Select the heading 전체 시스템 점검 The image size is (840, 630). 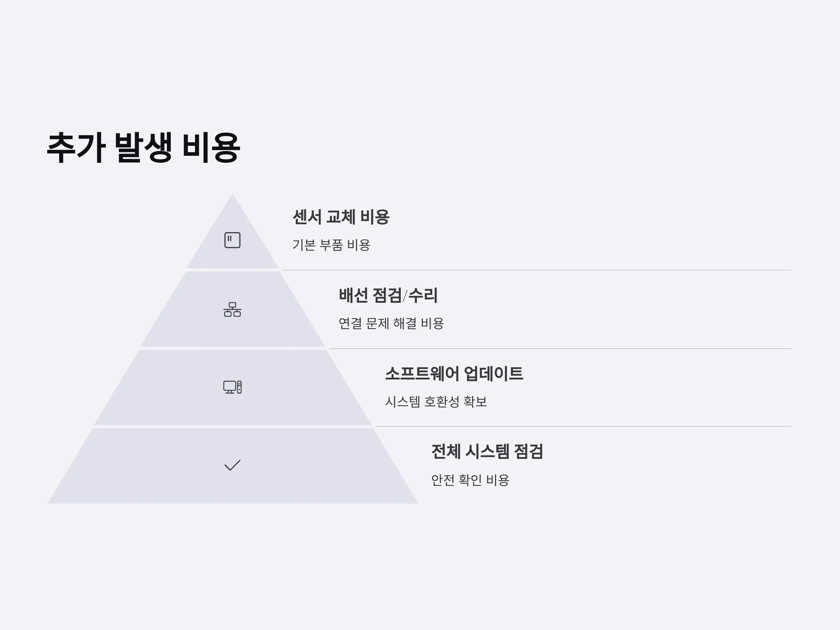pyautogui.click(x=487, y=452)
